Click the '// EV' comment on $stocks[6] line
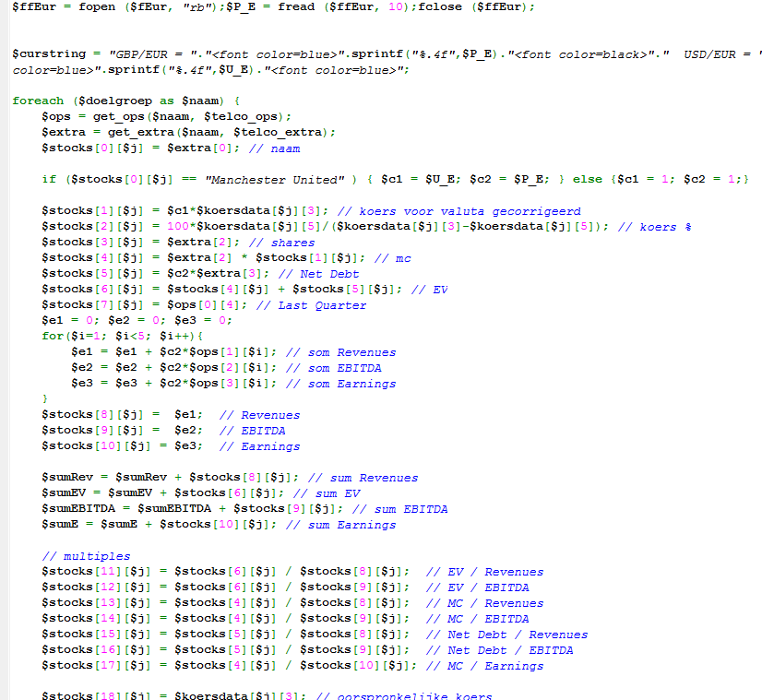The image size is (762, 700). pyautogui.click(x=430, y=290)
